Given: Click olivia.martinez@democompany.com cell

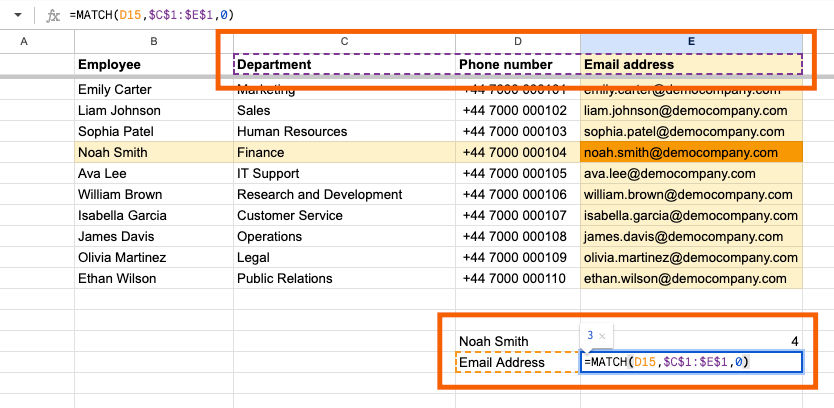Looking at the screenshot, I should pyautogui.click(x=691, y=257).
